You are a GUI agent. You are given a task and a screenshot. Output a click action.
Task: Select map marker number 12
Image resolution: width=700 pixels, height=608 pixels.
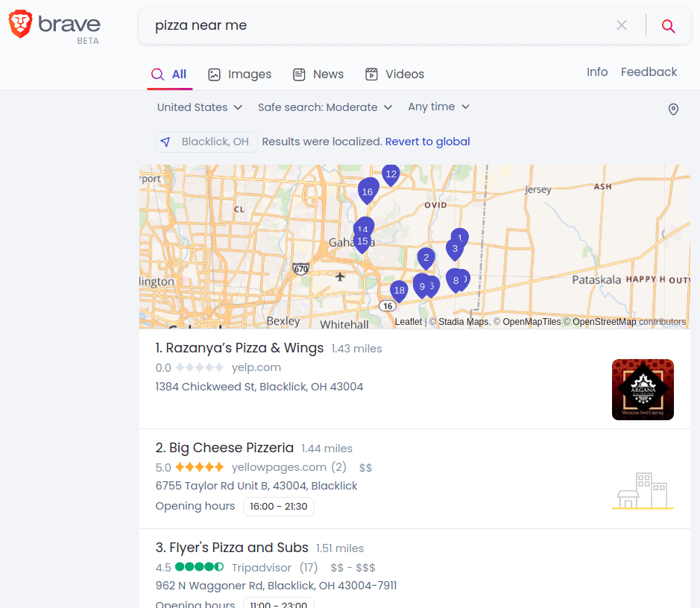(x=391, y=174)
